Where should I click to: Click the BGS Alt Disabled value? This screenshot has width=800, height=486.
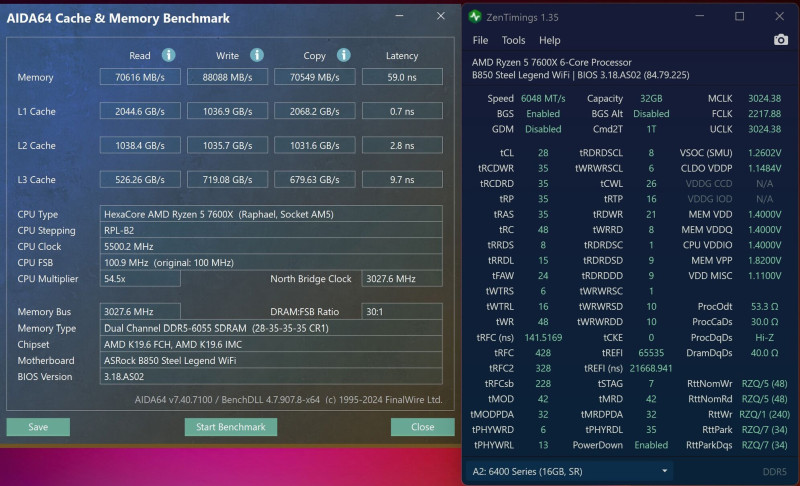[x=651, y=114]
